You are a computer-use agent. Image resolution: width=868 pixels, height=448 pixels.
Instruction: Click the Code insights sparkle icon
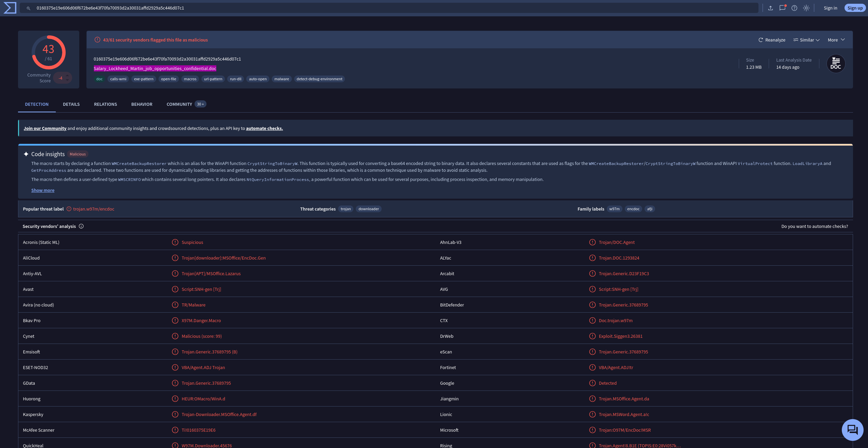[x=26, y=154]
